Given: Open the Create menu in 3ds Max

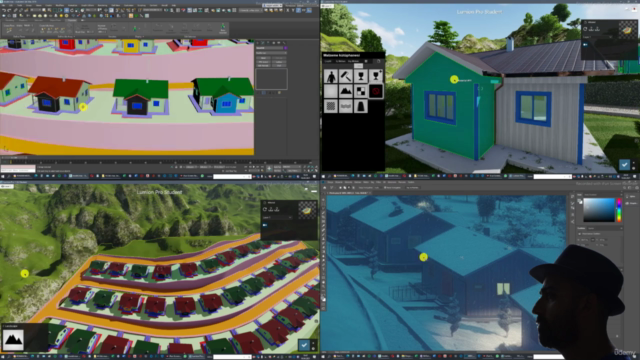Looking at the screenshot, I should coord(49,5).
